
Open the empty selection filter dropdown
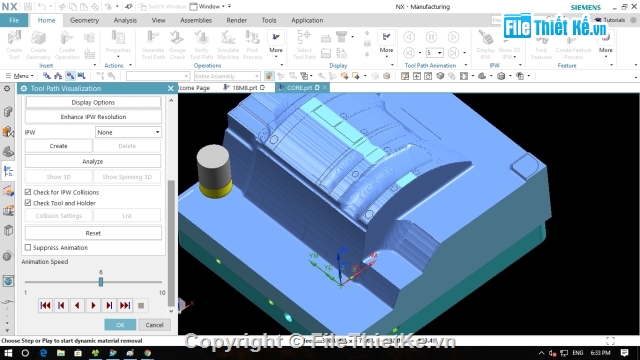click(158, 76)
